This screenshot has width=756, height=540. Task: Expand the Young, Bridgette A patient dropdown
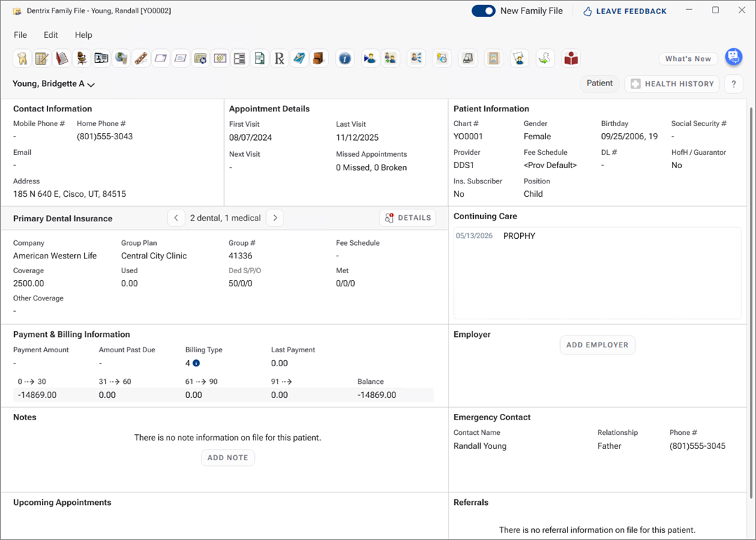click(x=54, y=84)
